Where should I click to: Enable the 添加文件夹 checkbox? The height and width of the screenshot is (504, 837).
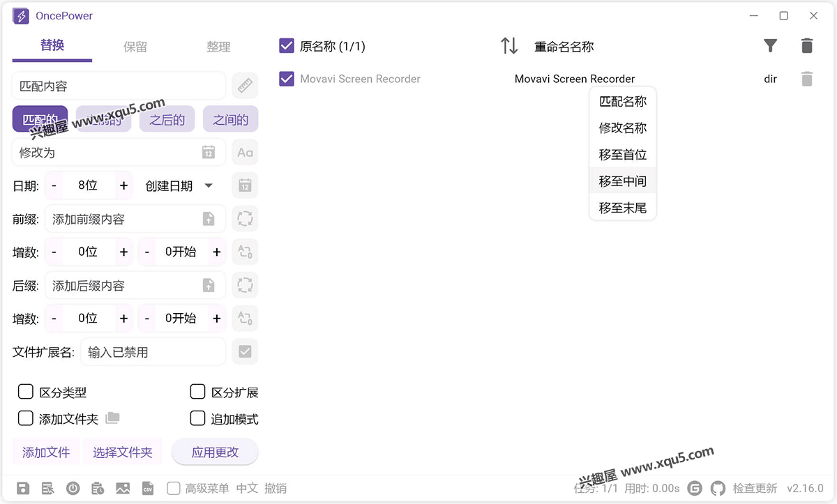[x=26, y=418]
